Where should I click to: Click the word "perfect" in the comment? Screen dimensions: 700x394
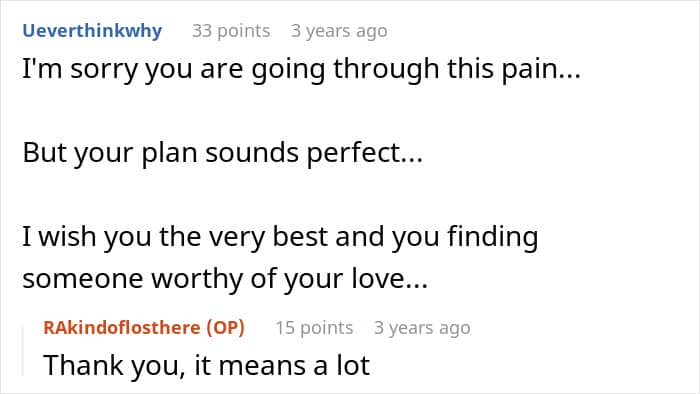(352, 153)
